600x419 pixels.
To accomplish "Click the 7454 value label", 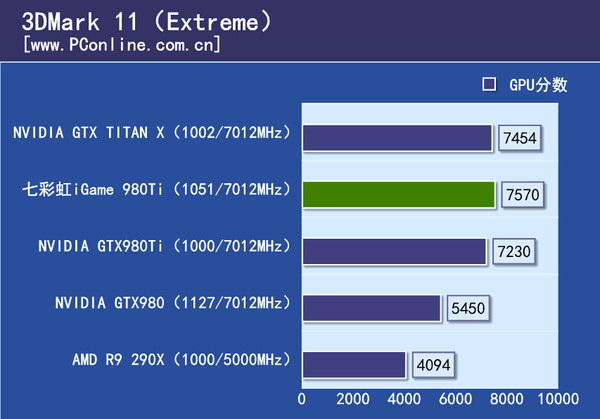I will point(520,138).
